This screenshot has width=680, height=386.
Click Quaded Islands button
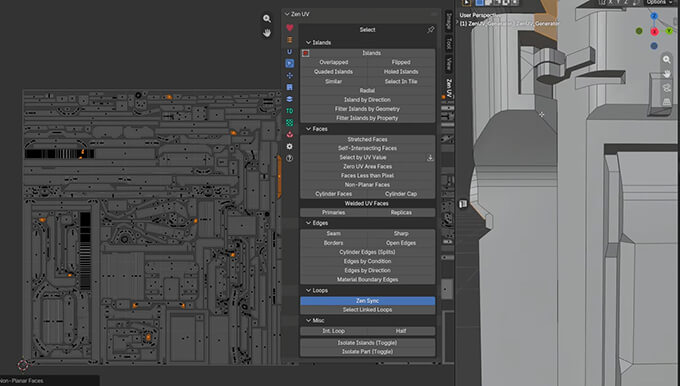point(333,72)
